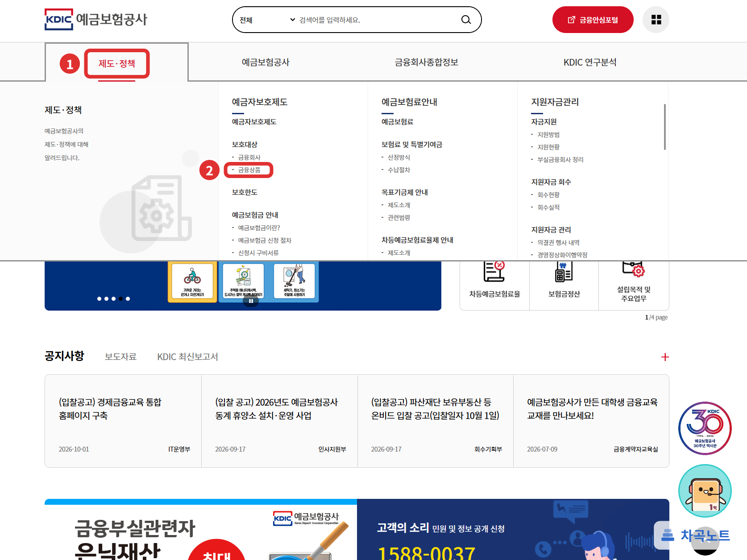Open 금융상품 under 보호대상

tap(249, 170)
